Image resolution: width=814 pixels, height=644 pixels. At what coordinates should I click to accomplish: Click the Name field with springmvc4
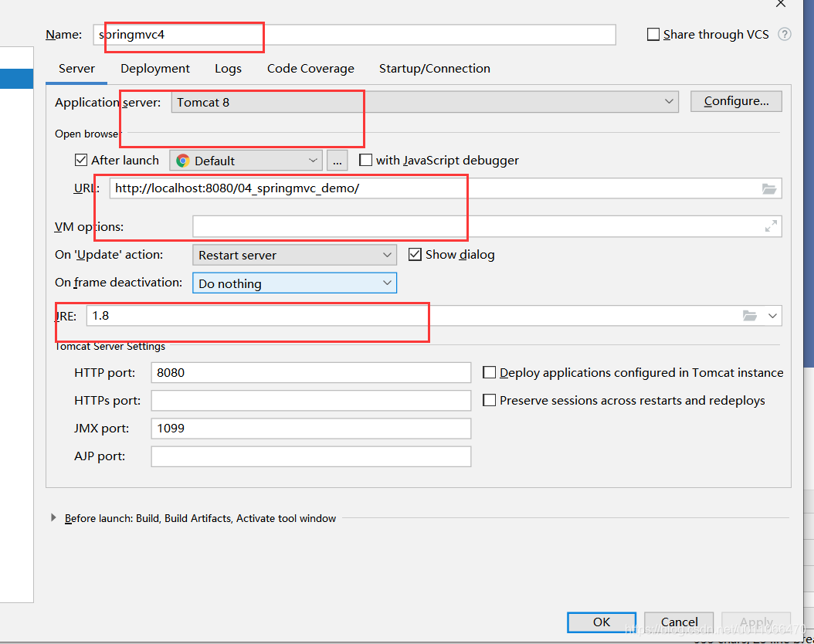coord(354,35)
